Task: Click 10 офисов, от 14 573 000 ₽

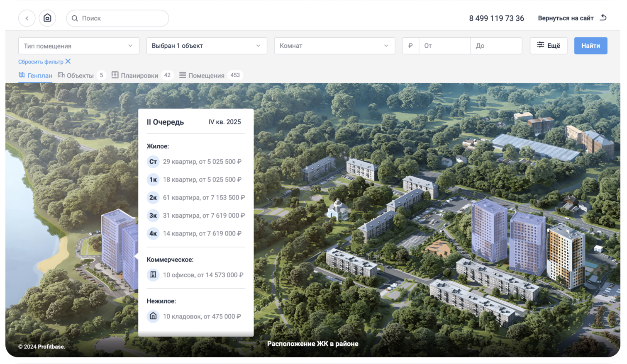Action: (203, 275)
